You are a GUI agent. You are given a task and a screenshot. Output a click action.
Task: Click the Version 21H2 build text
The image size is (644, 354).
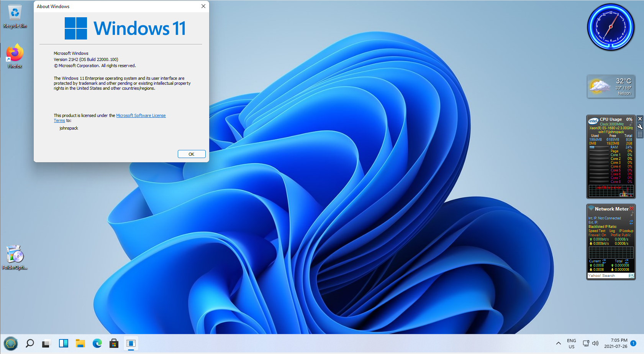[86, 59]
